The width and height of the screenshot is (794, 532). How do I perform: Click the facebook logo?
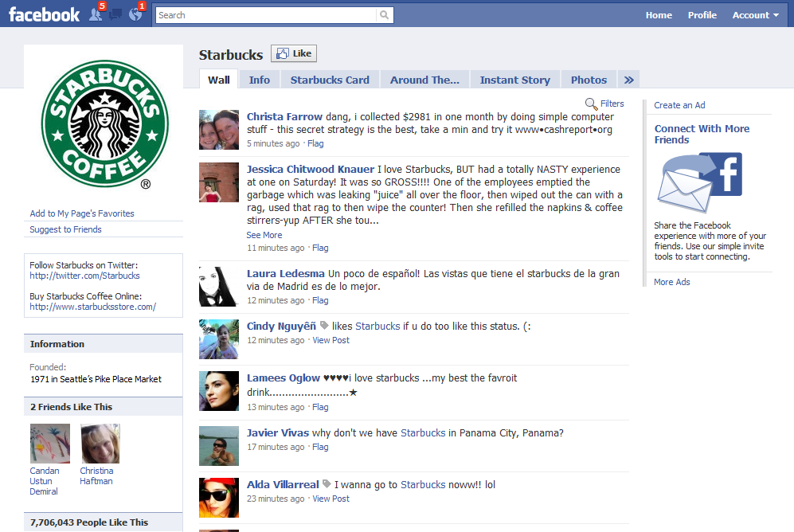pos(44,14)
